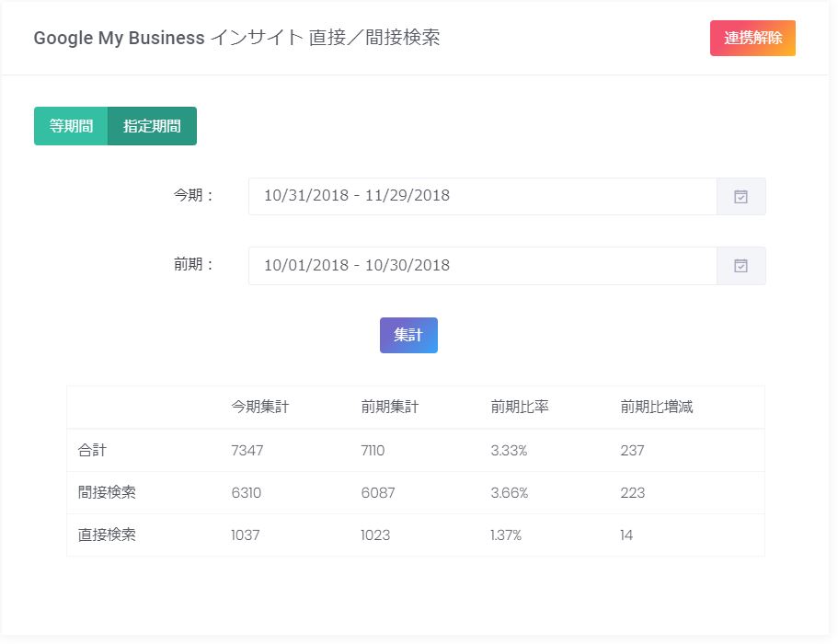Select the 前期比率 column header
This screenshot has height=644, width=838.
pos(520,408)
